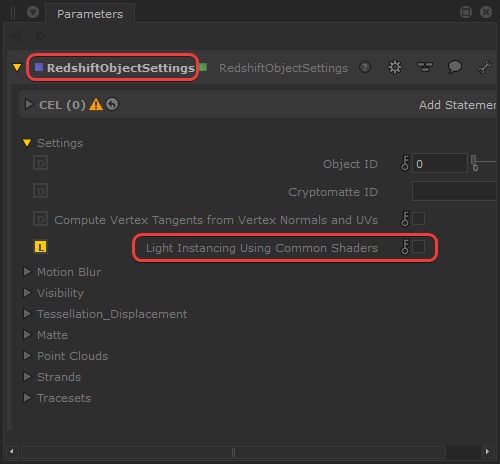Enable Light Instancing Using Common Shaders checkbox
The image size is (500, 464).
click(x=419, y=247)
